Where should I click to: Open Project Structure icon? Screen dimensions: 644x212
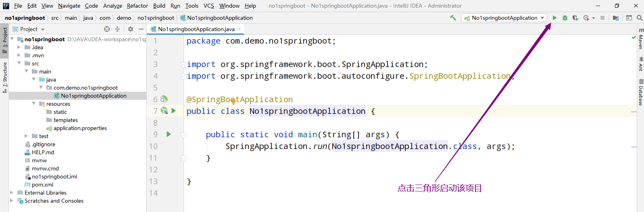tap(616, 18)
